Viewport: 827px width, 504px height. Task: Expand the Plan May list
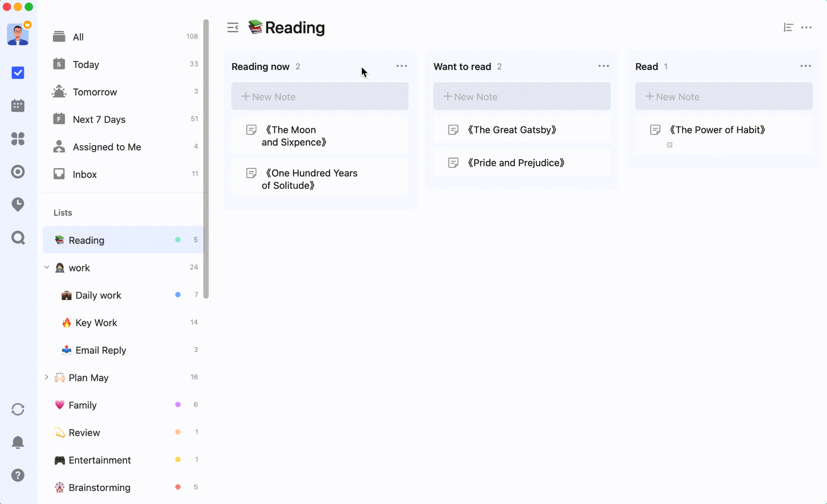[47, 377]
